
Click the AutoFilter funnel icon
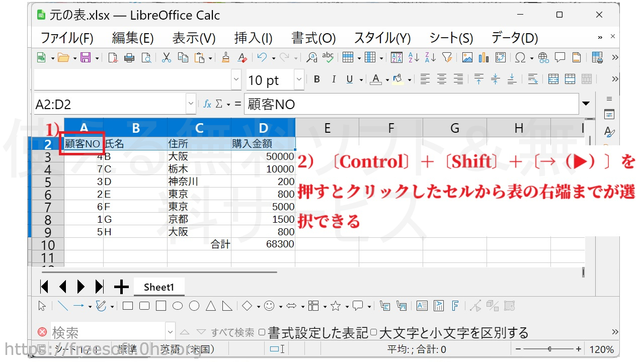point(447,58)
